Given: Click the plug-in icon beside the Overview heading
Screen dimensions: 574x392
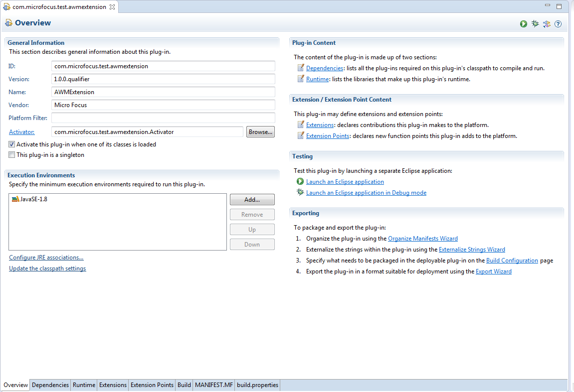Looking at the screenshot, I should 8,23.
